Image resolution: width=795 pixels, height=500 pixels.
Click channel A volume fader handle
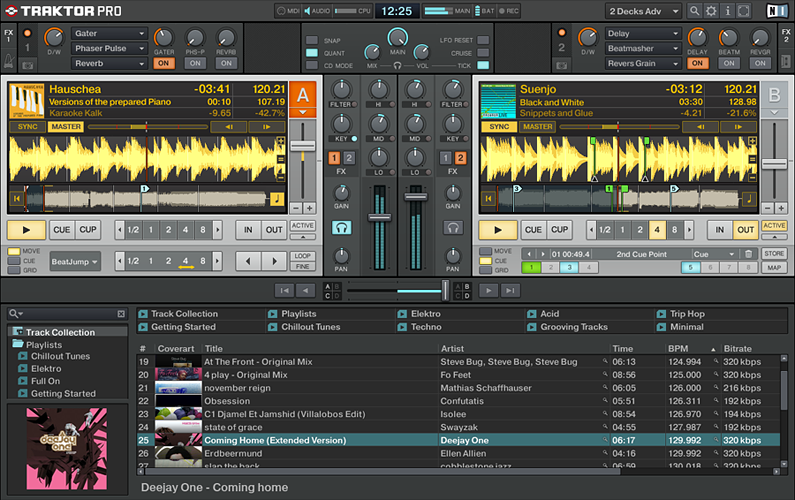tap(379, 218)
